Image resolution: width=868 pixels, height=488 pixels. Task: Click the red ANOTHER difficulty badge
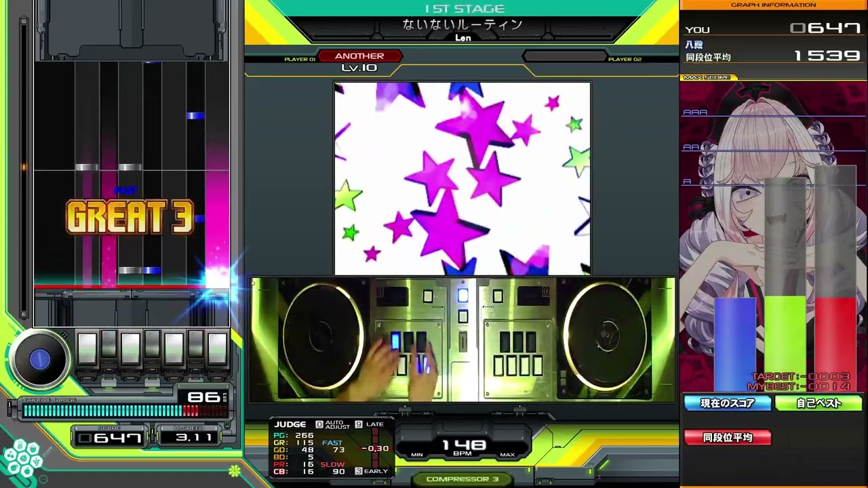pyautogui.click(x=359, y=56)
